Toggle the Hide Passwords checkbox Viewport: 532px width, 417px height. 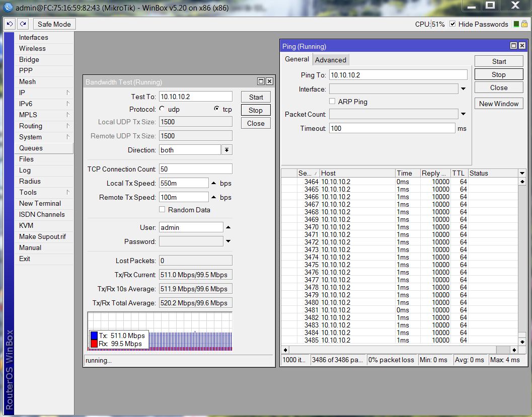click(452, 24)
